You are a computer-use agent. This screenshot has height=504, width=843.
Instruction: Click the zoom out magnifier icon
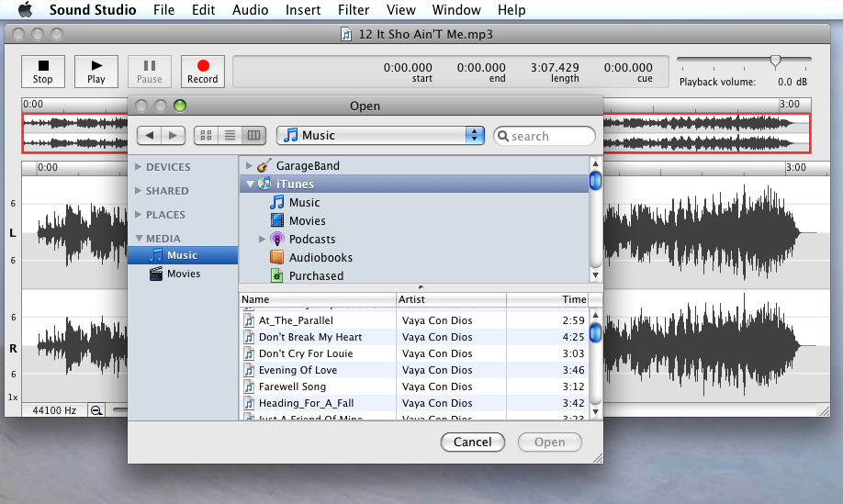tap(96, 410)
